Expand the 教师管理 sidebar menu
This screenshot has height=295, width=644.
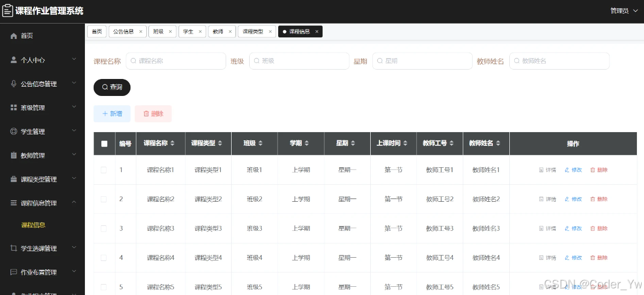coord(74,155)
